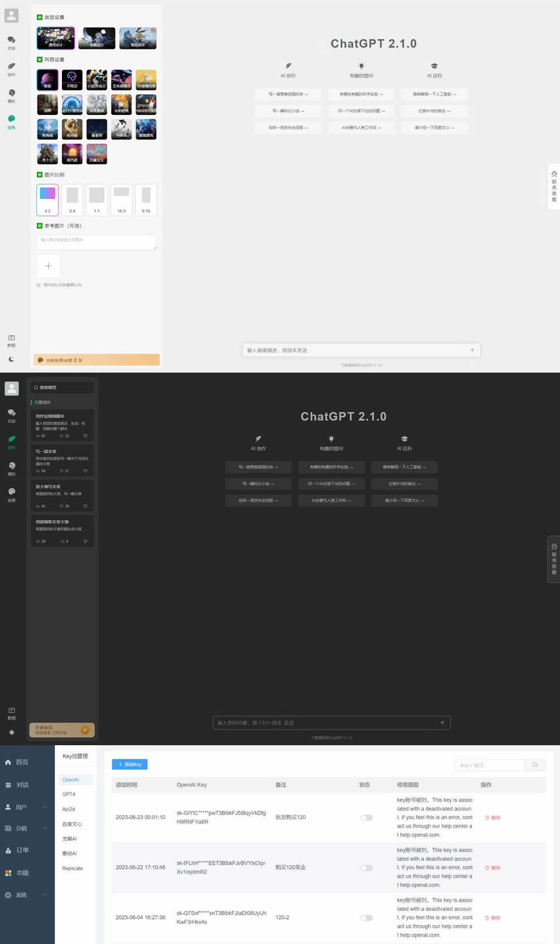Screen dimensions: 560x944
Task: Select the 通用设计 type thumbnail
Action: tap(56, 38)
